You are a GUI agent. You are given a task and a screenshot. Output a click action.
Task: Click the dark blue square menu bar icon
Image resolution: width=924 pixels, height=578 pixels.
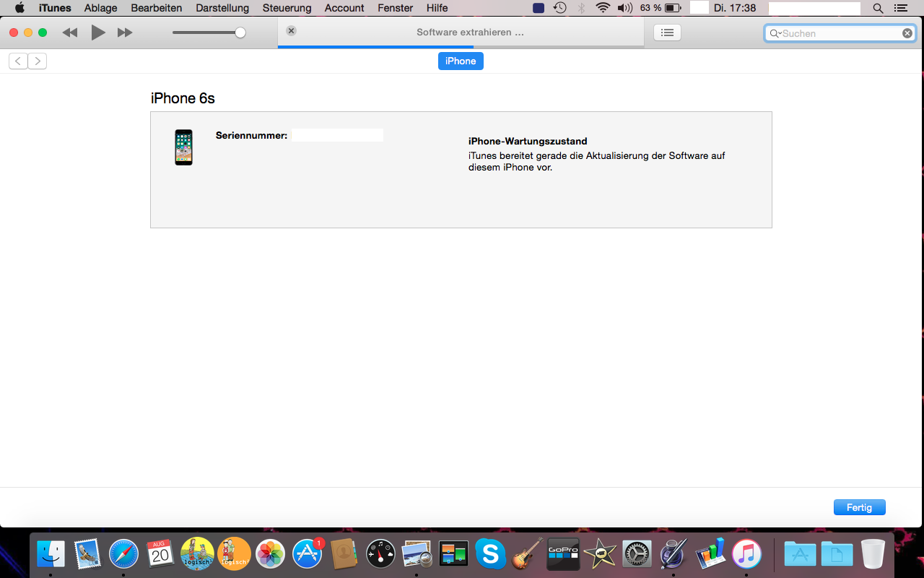[539, 8]
